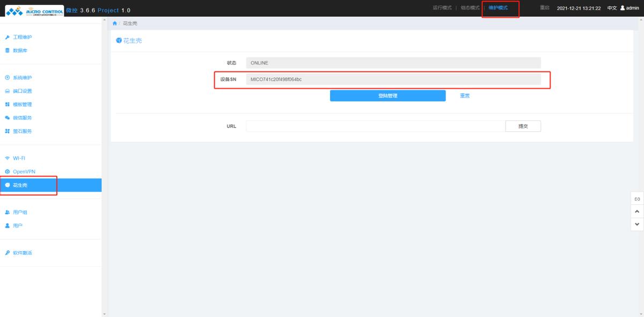Open the 数据库 database icon entry
The height and width of the screenshot is (317, 644).
click(x=8, y=50)
